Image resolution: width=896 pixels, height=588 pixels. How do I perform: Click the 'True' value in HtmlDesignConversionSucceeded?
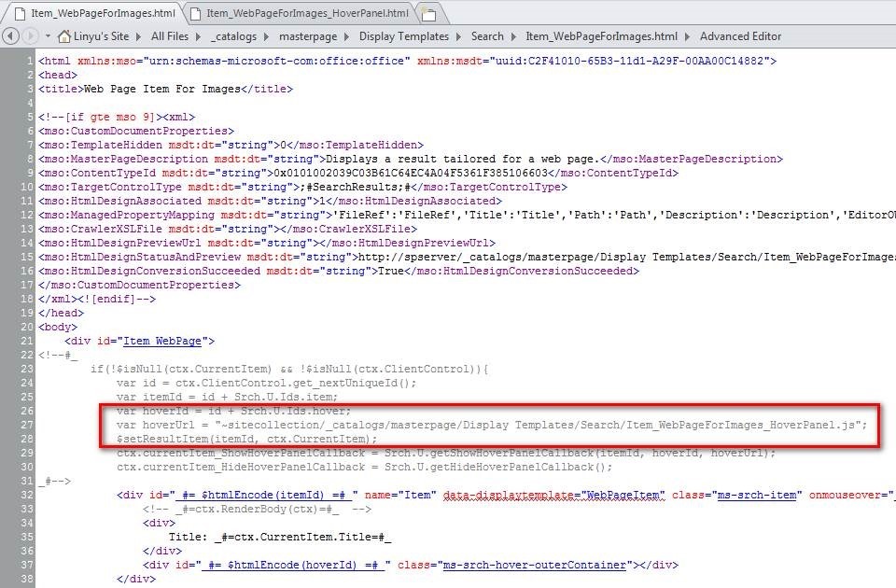coord(391,271)
